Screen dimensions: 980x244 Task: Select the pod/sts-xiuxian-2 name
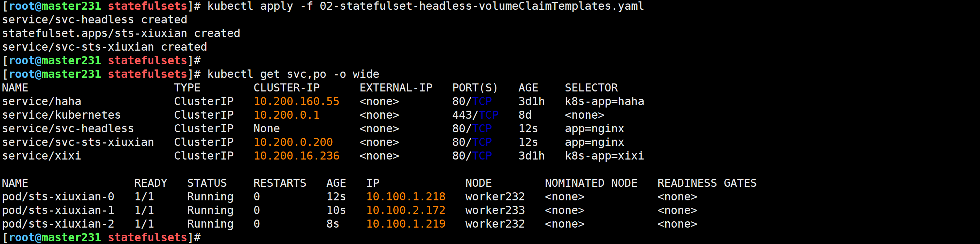coord(58,224)
